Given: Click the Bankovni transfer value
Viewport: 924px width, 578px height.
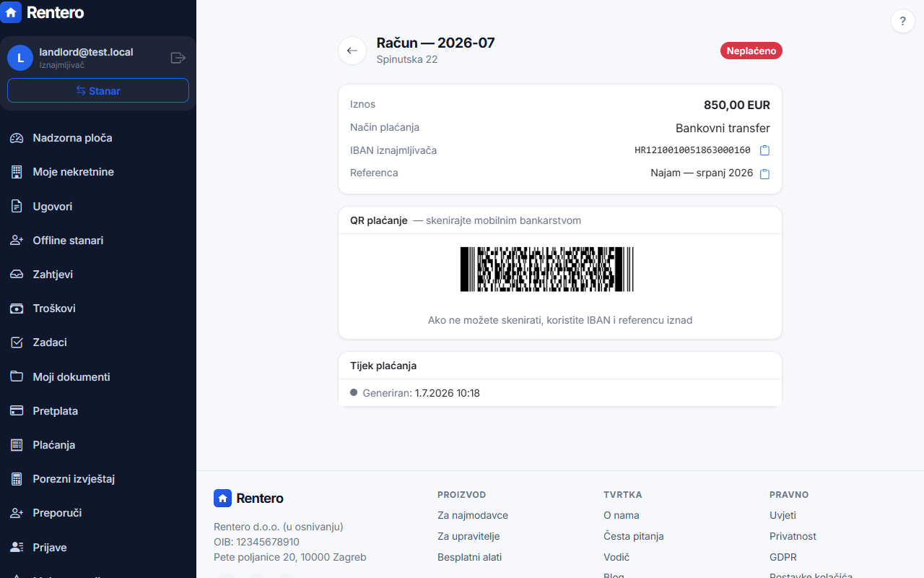Looking at the screenshot, I should (723, 128).
